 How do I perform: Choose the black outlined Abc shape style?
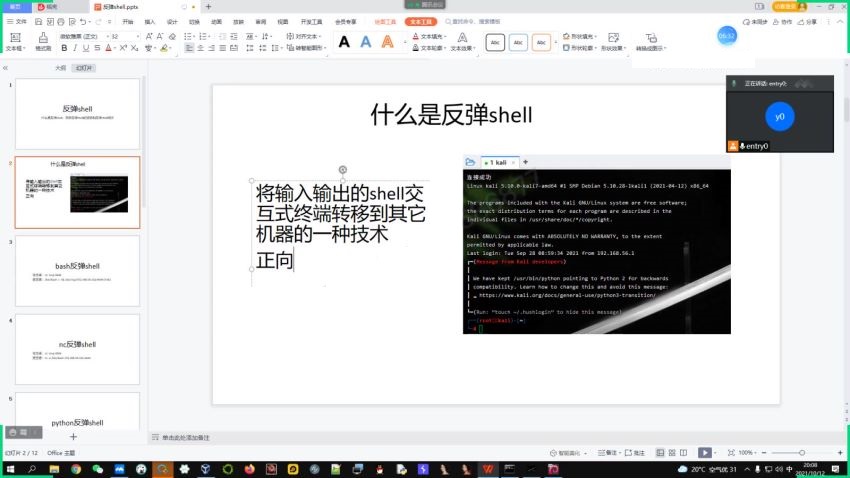(x=495, y=42)
